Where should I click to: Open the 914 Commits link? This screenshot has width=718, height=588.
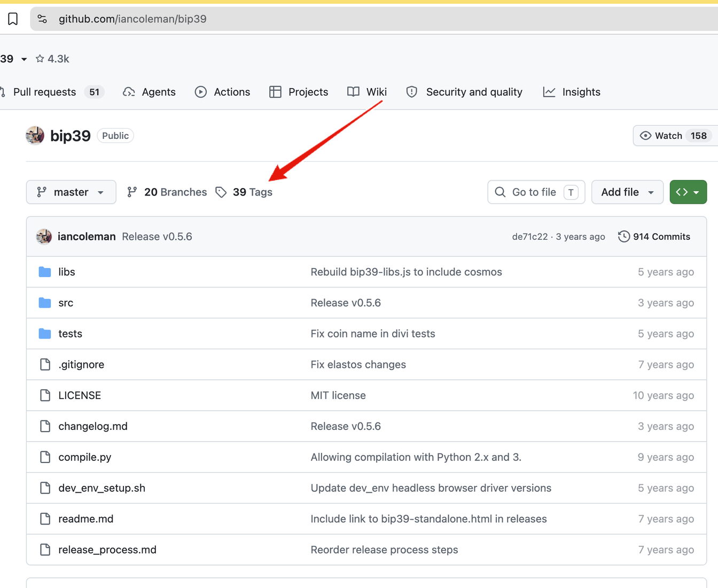point(654,237)
